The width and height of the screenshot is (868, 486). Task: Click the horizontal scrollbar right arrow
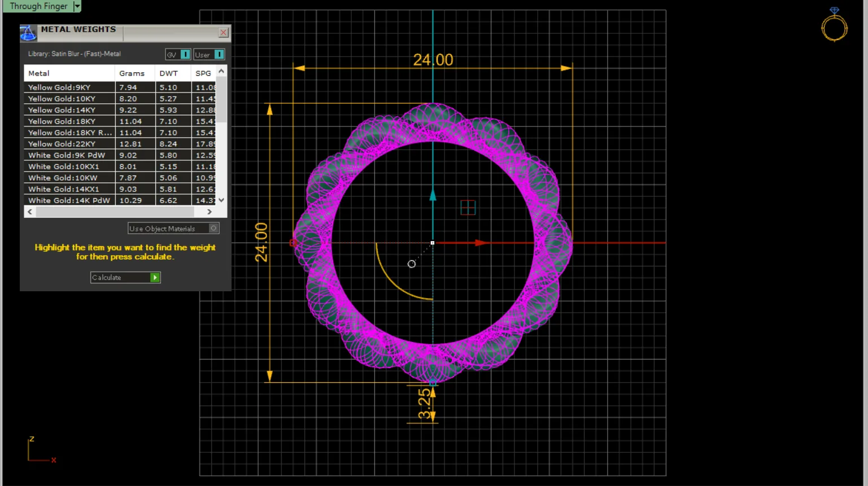210,212
